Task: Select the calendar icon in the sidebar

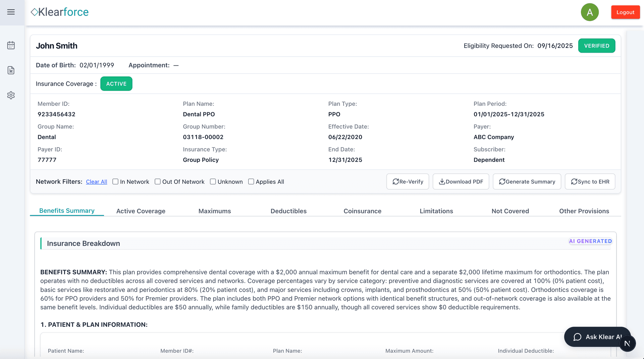Action: point(11,45)
